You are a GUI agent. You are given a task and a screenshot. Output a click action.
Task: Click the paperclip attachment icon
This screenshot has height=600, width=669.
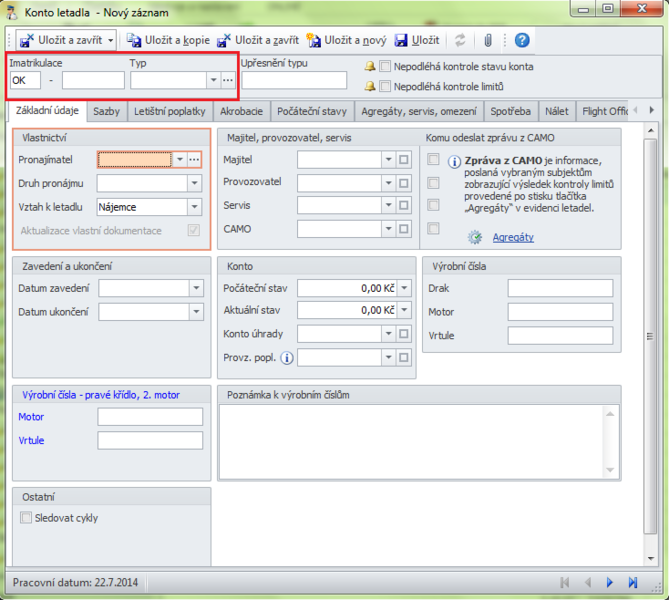pyautogui.click(x=488, y=40)
